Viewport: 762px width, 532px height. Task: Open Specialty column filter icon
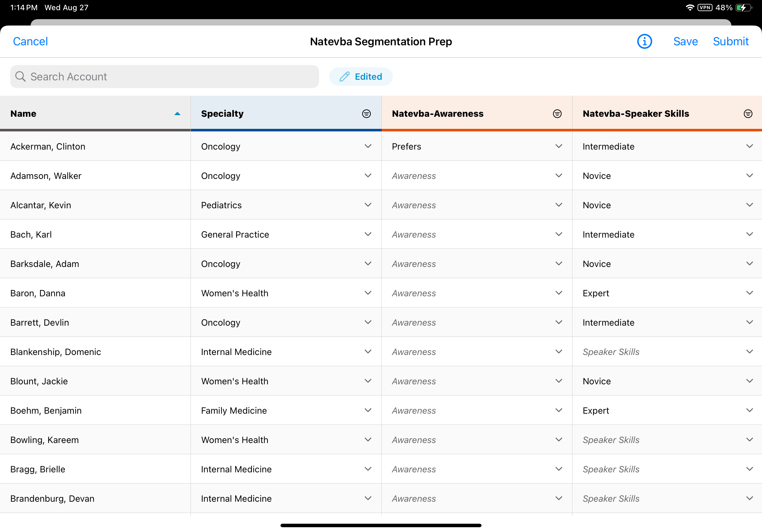point(366,114)
